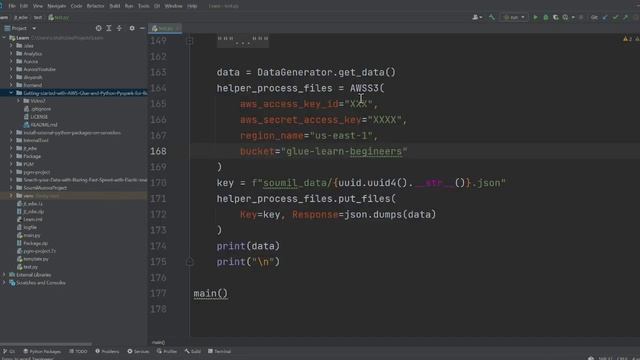Click the Git commit checkmark icon
The image size is (640, 360).
(616, 18)
